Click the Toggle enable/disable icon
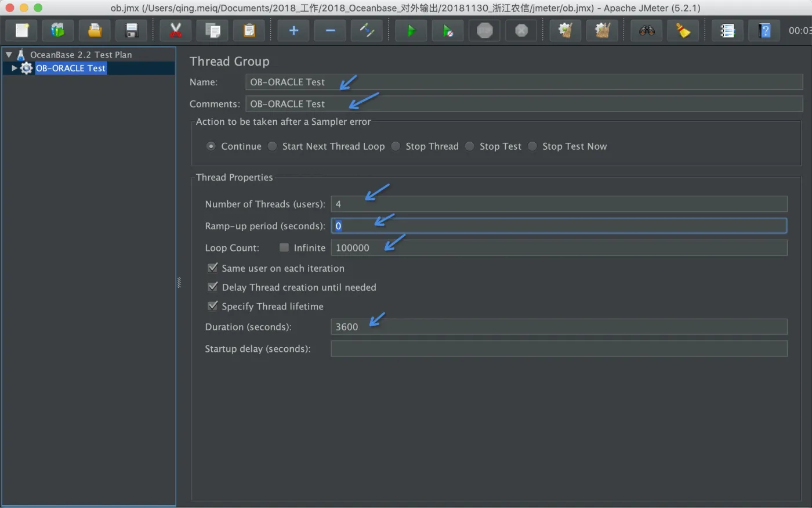 click(367, 30)
